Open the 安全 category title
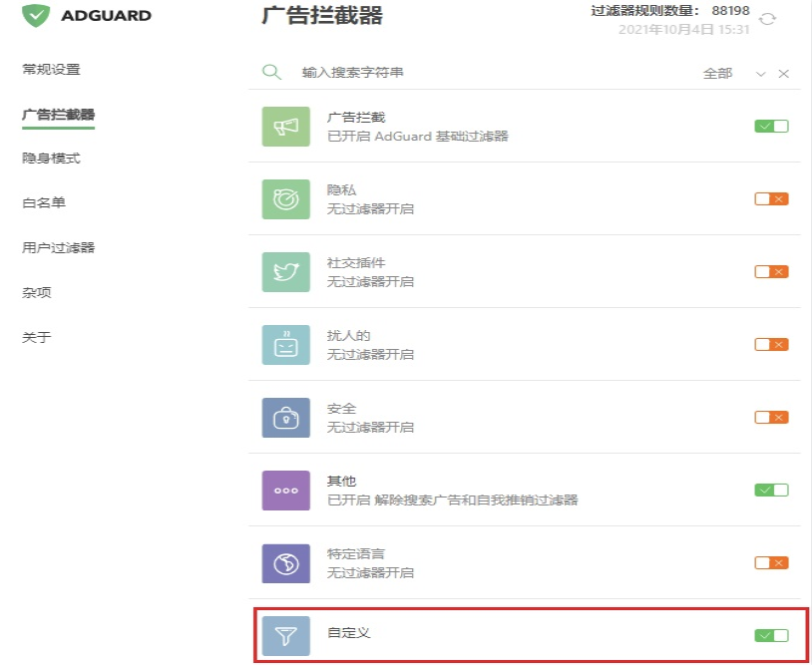This screenshot has height=665, width=812. click(341, 409)
